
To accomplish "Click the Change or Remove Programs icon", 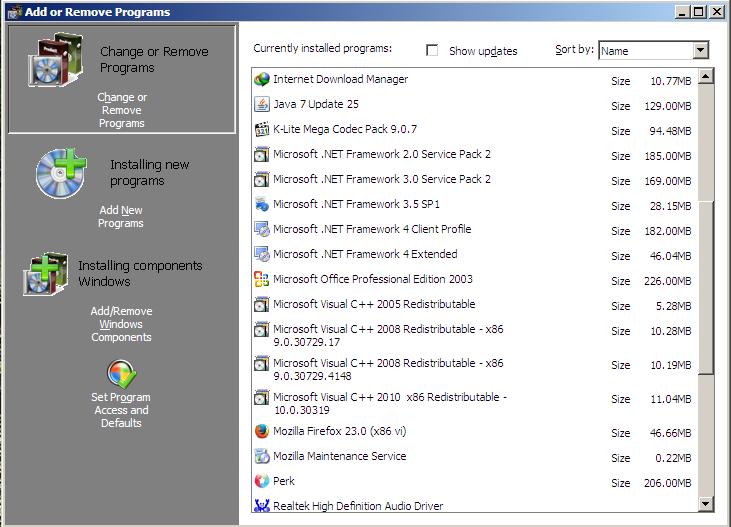I will coord(56,60).
